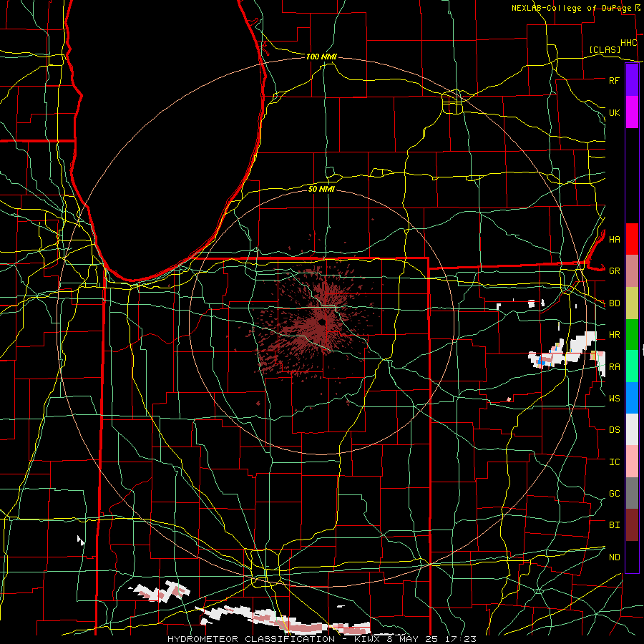Viewport: 644px width, 644px height.
Task: Click the RA light green legend swatch
Action: point(632,366)
